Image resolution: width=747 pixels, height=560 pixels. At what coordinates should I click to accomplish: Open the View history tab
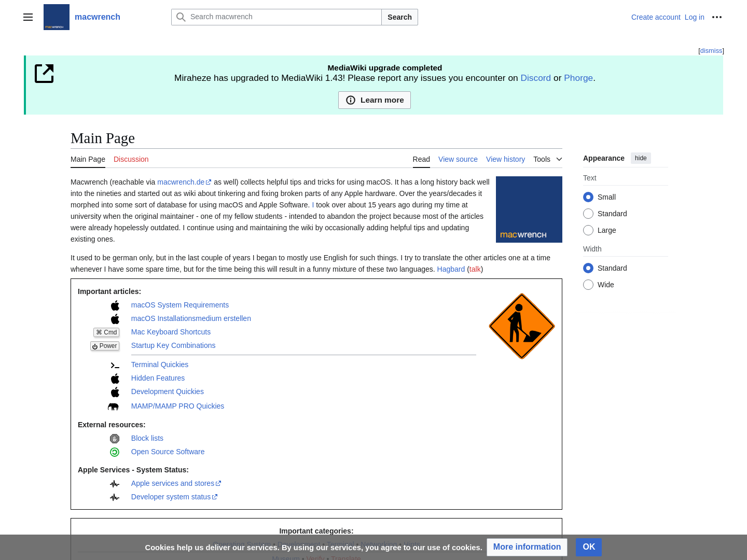point(505,159)
